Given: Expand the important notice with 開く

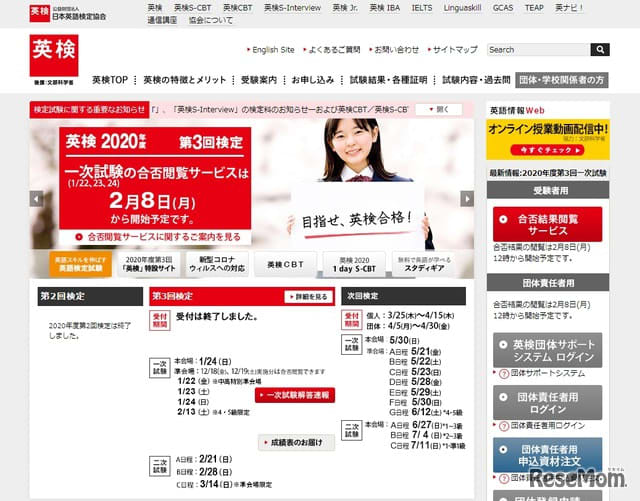Looking at the screenshot, I should coord(439,109).
